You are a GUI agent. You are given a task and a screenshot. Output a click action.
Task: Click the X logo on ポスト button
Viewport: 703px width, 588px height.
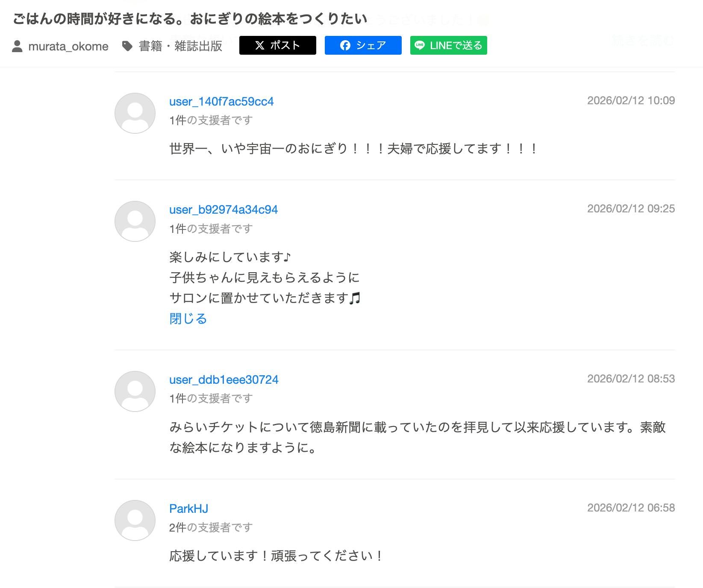pyautogui.click(x=260, y=45)
